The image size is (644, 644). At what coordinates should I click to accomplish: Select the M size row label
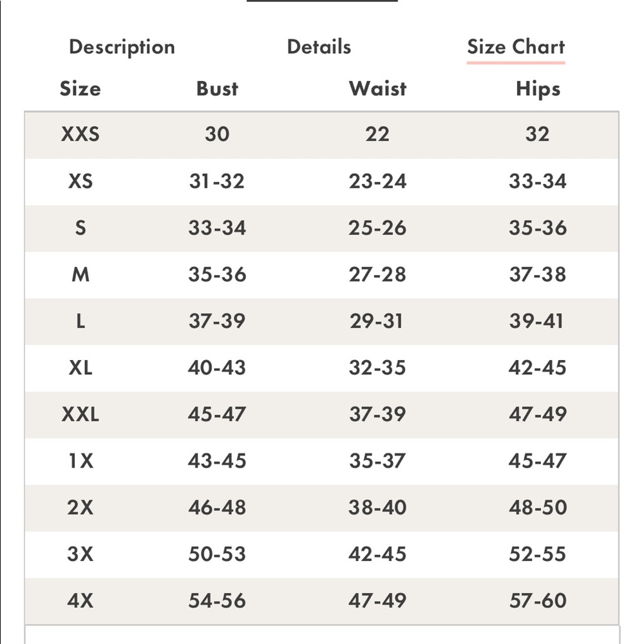pos(80,274)
